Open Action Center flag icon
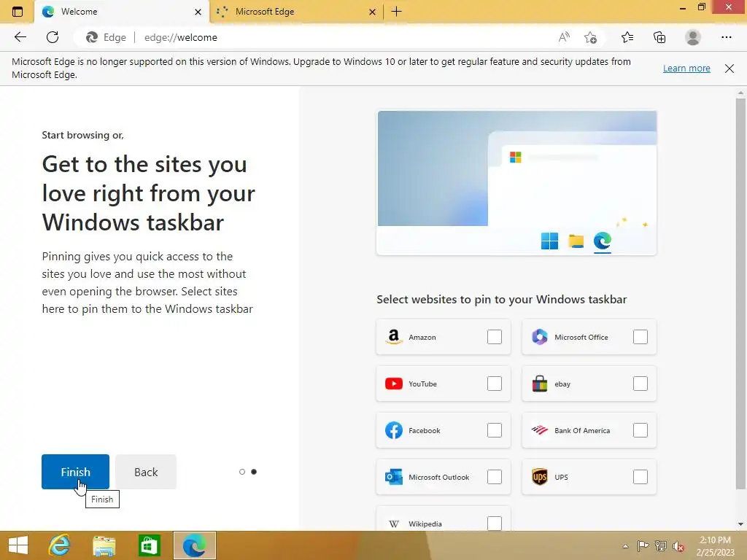This screenshot has height=560, width=747. click(642, 545)
